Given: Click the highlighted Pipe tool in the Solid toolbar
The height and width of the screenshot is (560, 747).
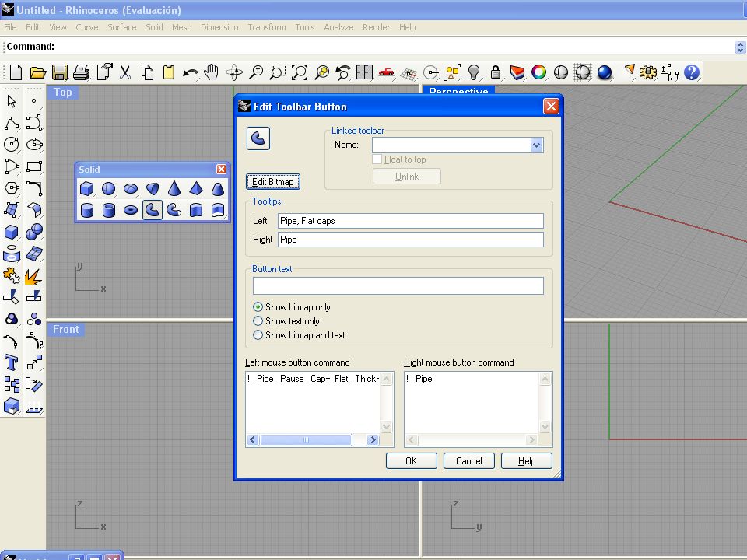Looking at the screenshot, I should 153,210.
